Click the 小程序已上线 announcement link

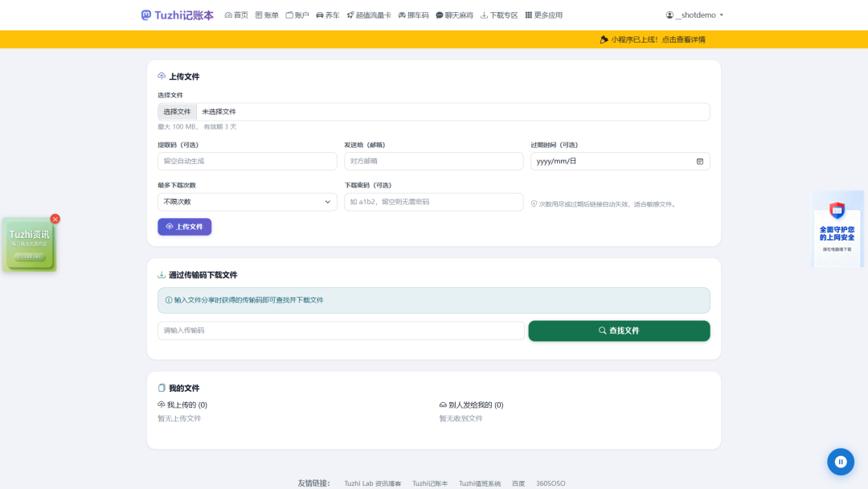653,39
